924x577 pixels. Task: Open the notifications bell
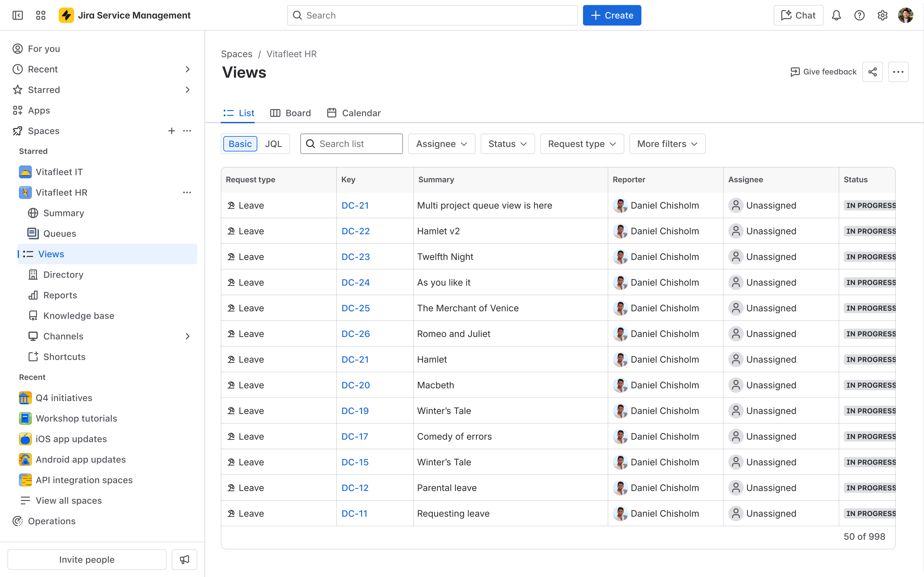coord(836,15)
